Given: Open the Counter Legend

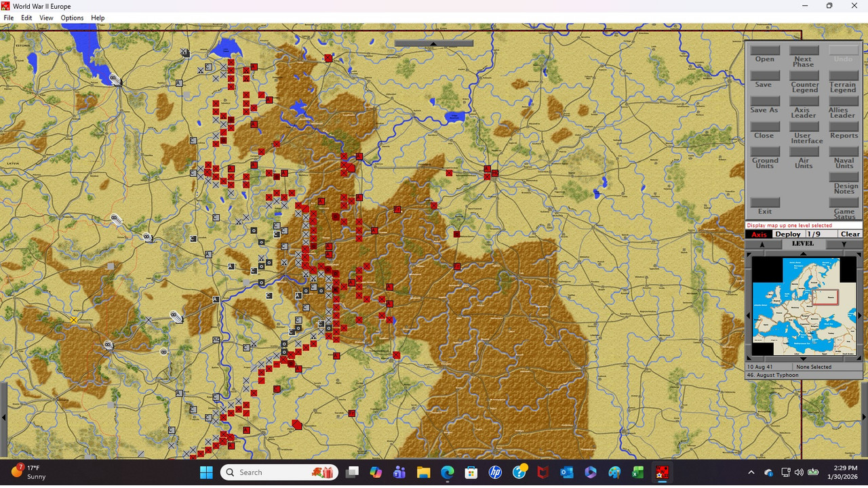Looking at the screenshot, I should [x=804, y=75].
